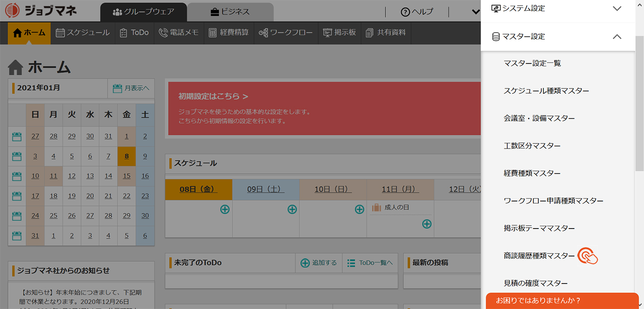Select highlighted date 8 in mini calendar
The width and height of the screenshot is (644, 309).
click(x=126, y=156)
